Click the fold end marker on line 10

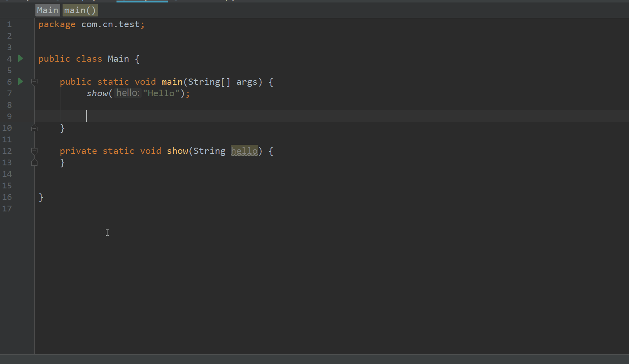pyautogui.click(x=35, y=128)
